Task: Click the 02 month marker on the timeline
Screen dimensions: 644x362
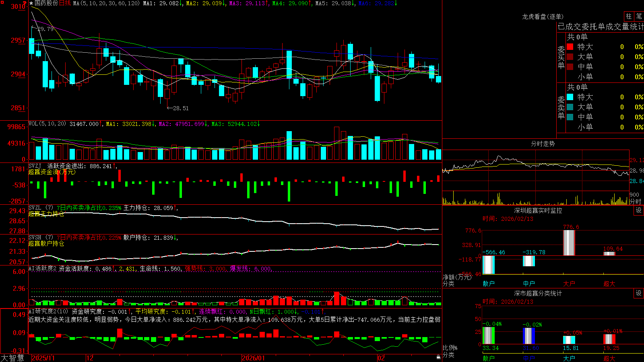Action: (x=381, y=358)
